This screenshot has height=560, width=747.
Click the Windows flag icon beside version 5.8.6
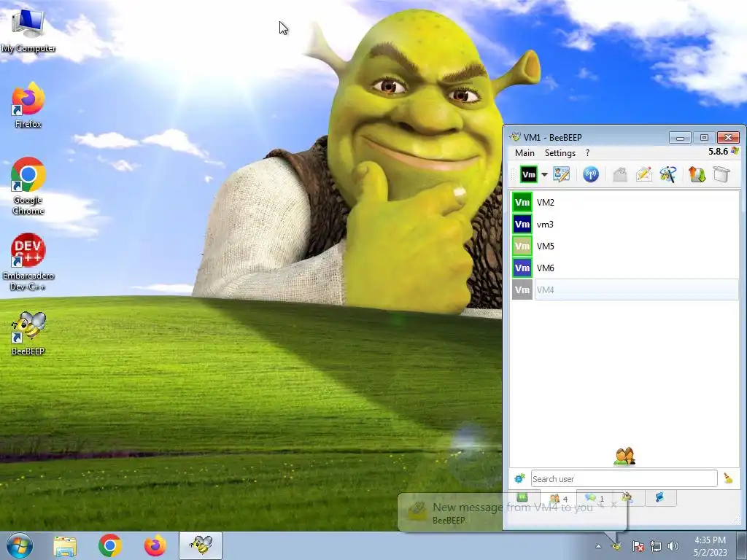click(x=735, y=152)
